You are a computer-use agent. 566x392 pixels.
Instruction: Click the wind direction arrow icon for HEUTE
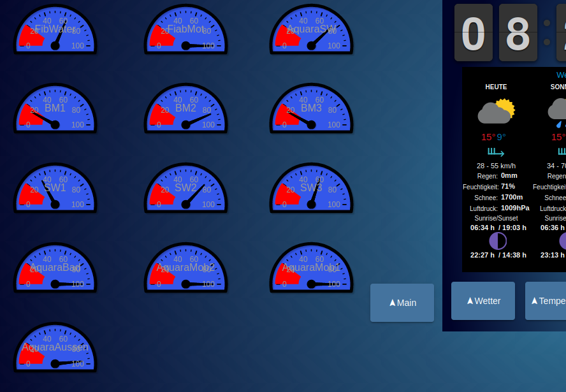tap(496, 152)
